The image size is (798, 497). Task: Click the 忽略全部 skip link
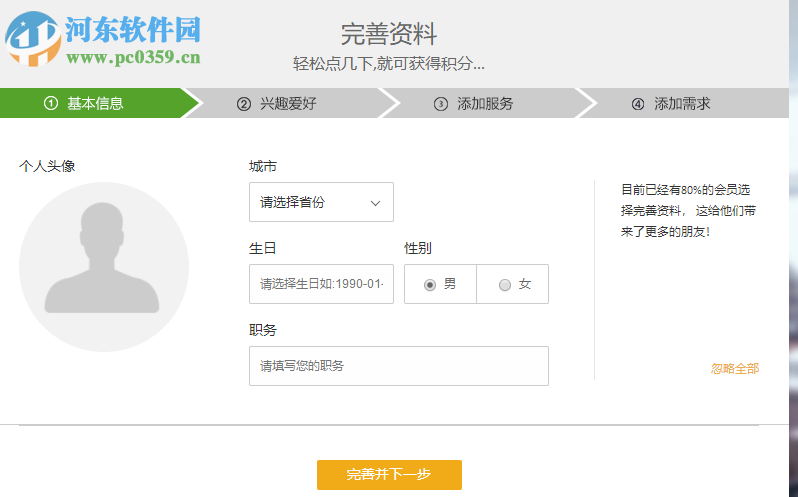click(735, 368)
